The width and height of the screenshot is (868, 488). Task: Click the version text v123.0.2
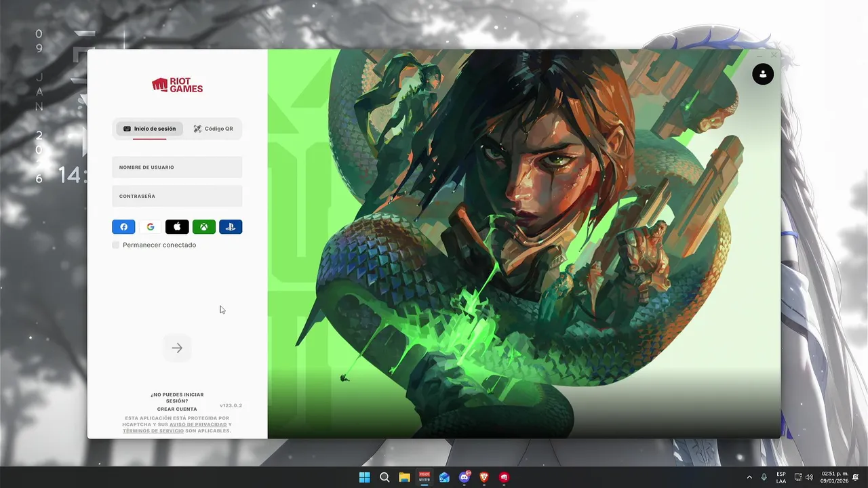[231, 405]
